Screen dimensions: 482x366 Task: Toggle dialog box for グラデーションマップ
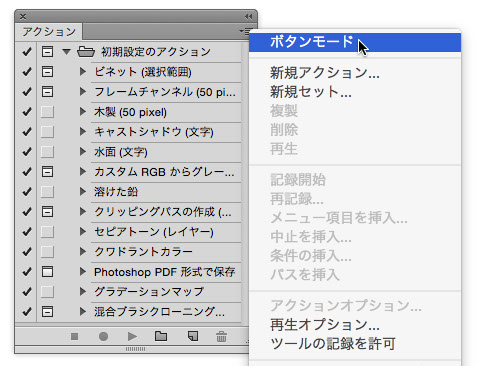click(x=47, y=292)
